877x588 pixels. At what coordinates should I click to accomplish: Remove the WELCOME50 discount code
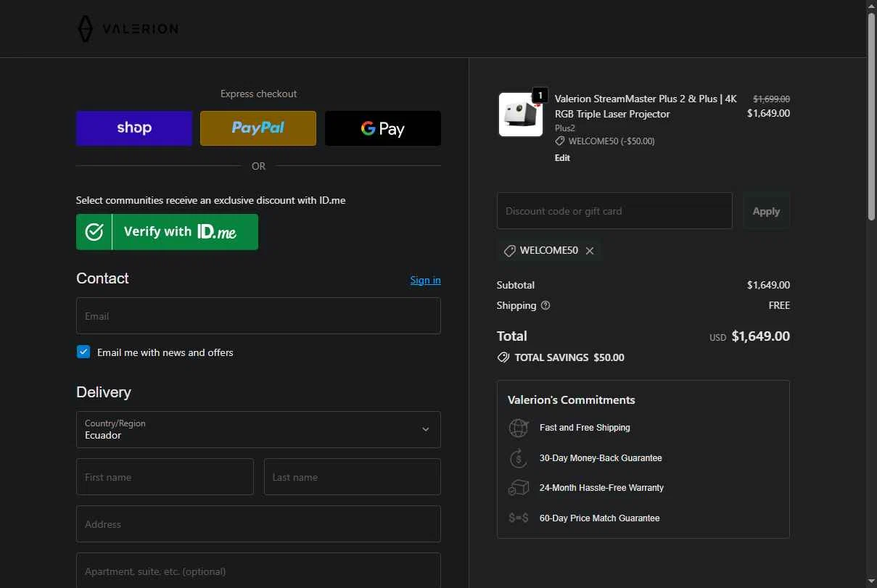590,251
